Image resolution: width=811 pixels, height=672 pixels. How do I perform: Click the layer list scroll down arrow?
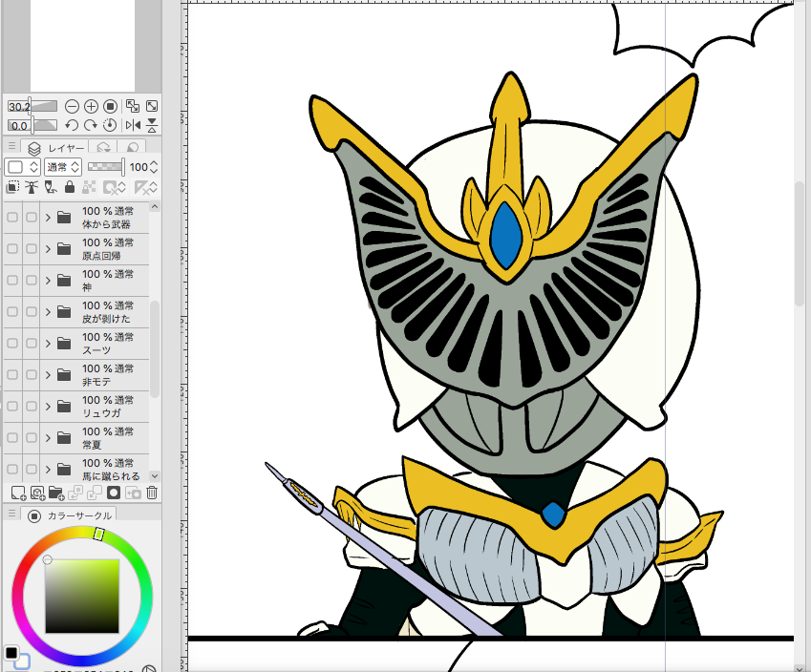click(154, 475)
